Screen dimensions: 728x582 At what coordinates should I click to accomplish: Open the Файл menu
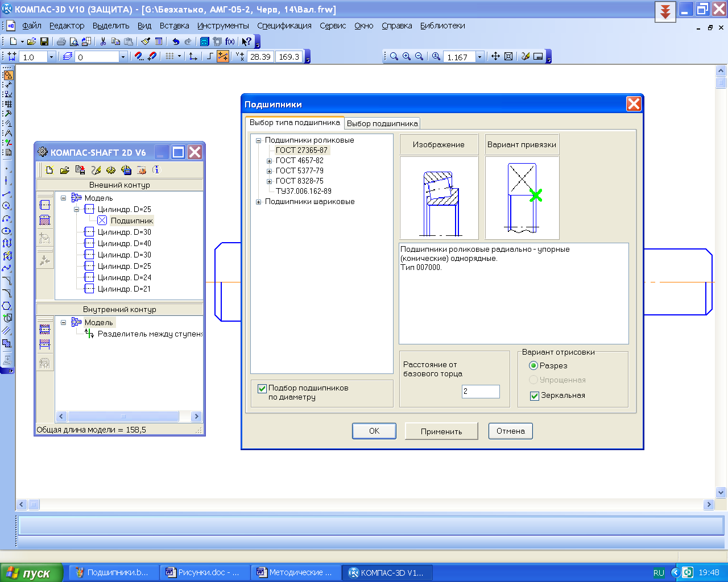point(32,26)
